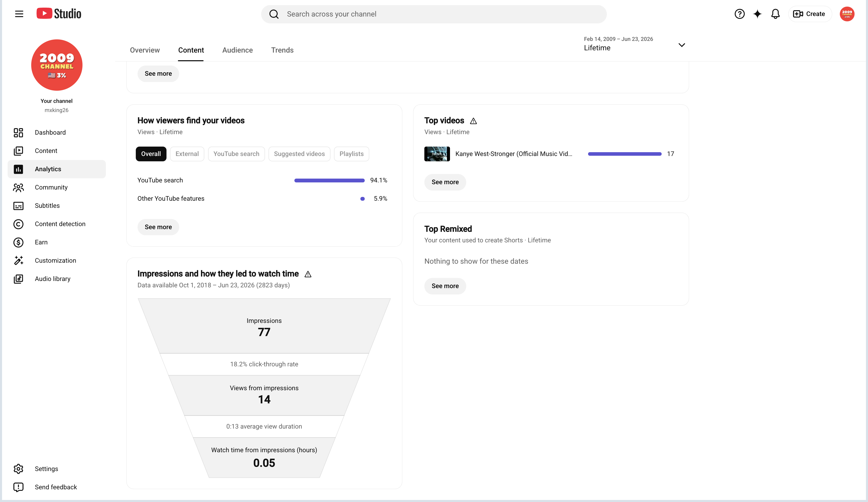Click the 18.2% click-through rate text
Viewport: 868px width, 502px height.
(264, 364)
